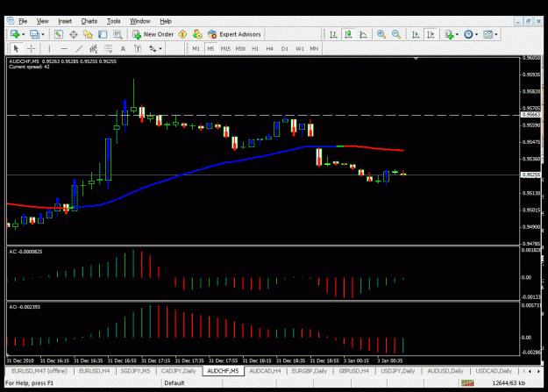Toggle the Market Watch window icon
Image resolution: width=548 pixels, height=392 pixels.
[59, 34]
